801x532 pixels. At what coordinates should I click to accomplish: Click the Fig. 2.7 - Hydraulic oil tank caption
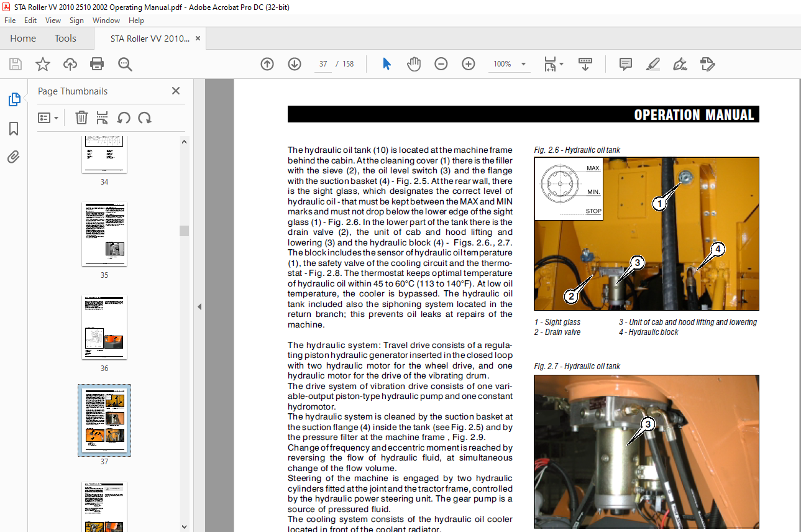pyautogui.click(x=577, y=366)
